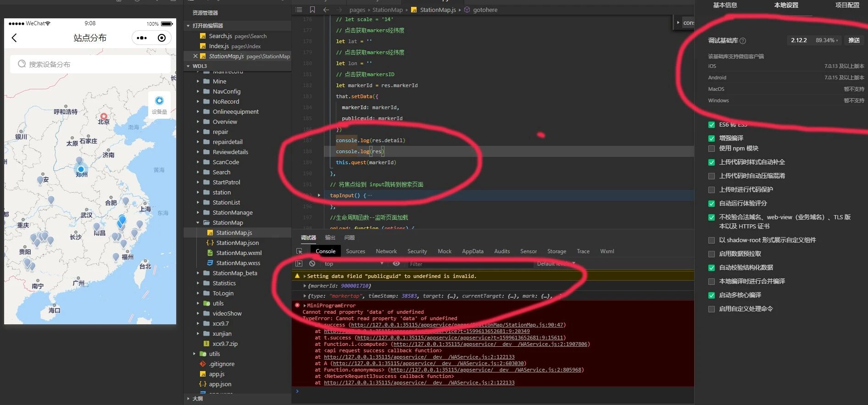Navigate back with editor arrow
Screen dimensions: 868x405
(x=326, y=10)
